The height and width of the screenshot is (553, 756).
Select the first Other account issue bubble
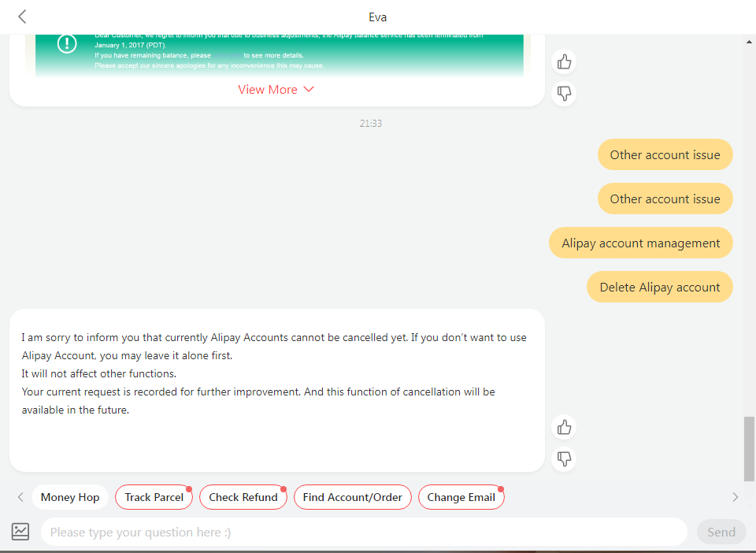[x=665, y=154]
